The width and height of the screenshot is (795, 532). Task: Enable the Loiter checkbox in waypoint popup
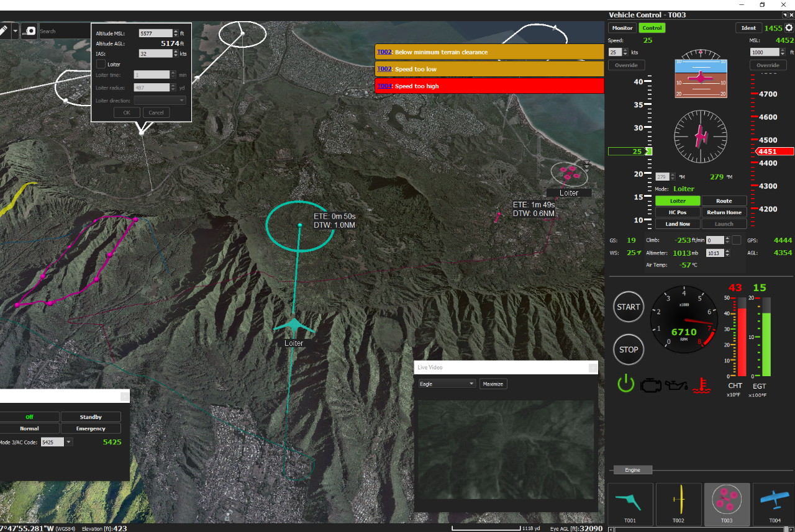[x=101, y=64]
